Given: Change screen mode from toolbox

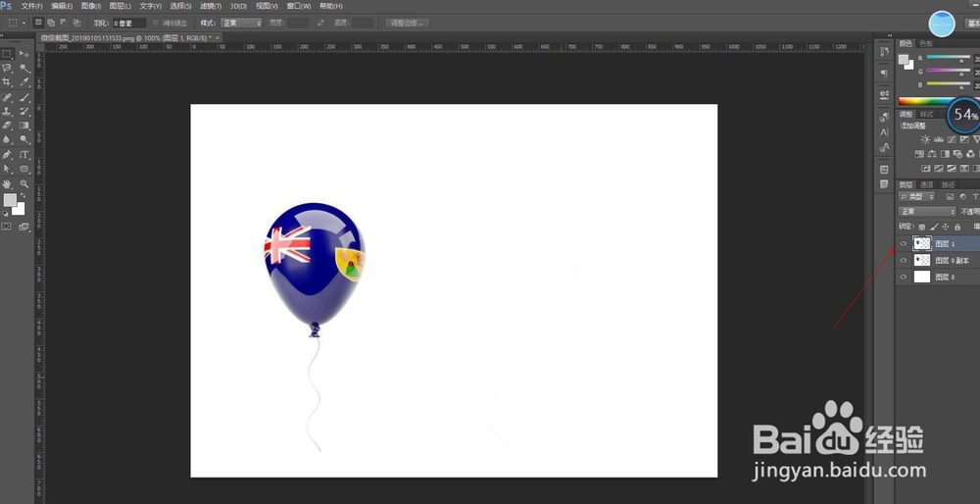Looking at the screenshot, I should coord(24,227).
